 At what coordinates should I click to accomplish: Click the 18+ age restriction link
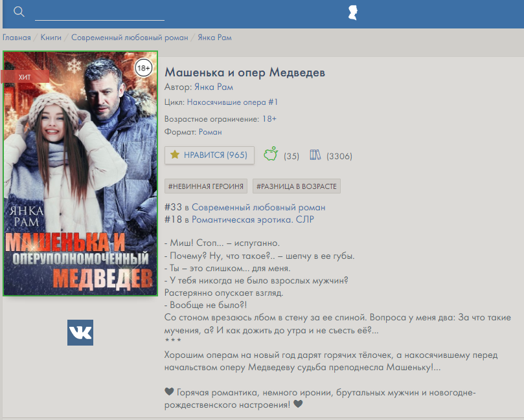pyautogui.click(x=269, y=119)
